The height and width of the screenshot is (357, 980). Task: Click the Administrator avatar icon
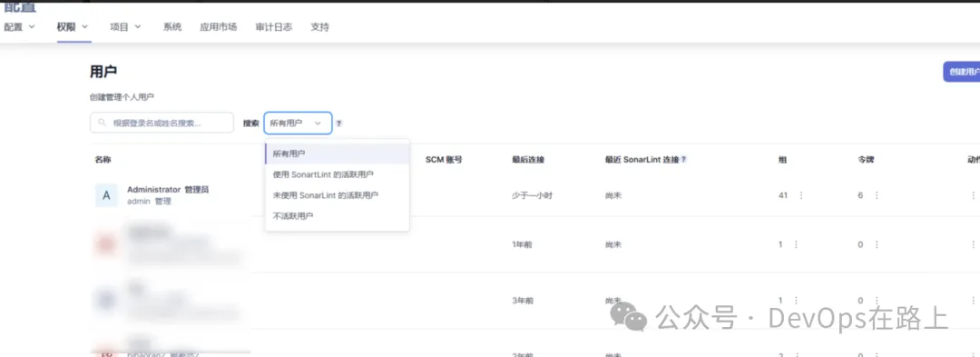tap(106, 195)
